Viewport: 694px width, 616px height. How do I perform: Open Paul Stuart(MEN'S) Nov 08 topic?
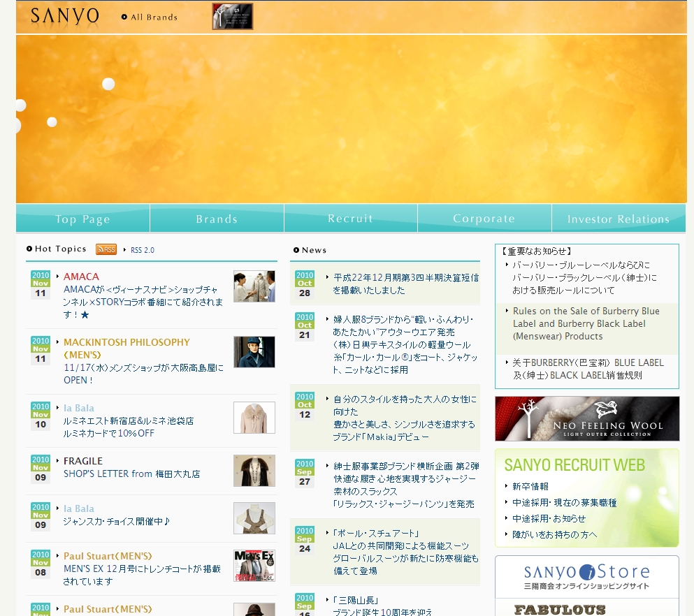pyautogui.click(x=108, y=556)
